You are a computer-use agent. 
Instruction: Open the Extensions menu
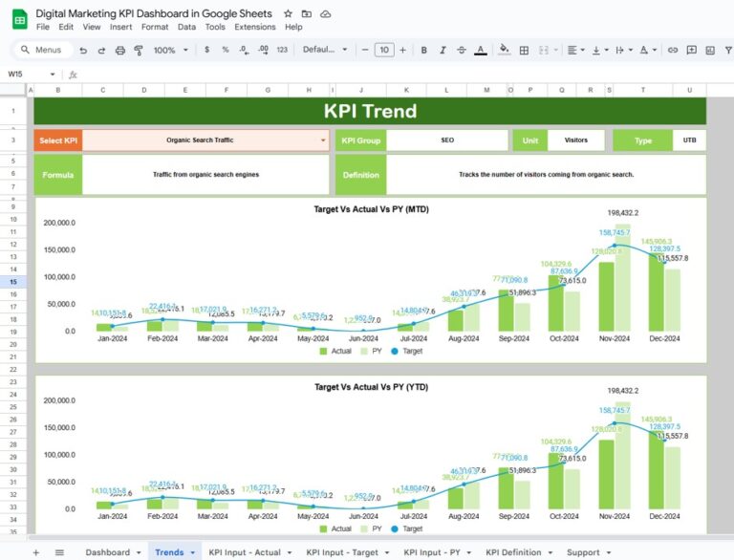point(255,27)
